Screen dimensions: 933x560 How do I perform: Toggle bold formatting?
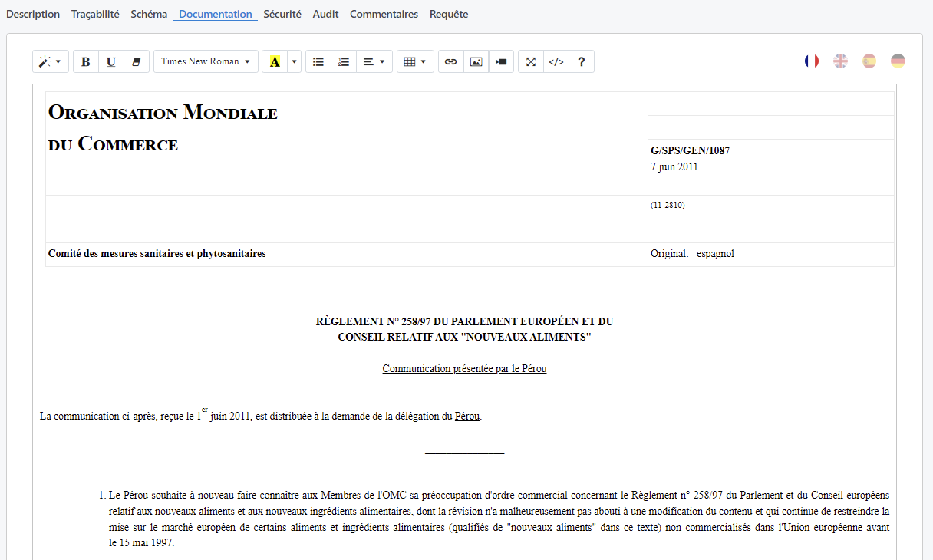(86, 61)
